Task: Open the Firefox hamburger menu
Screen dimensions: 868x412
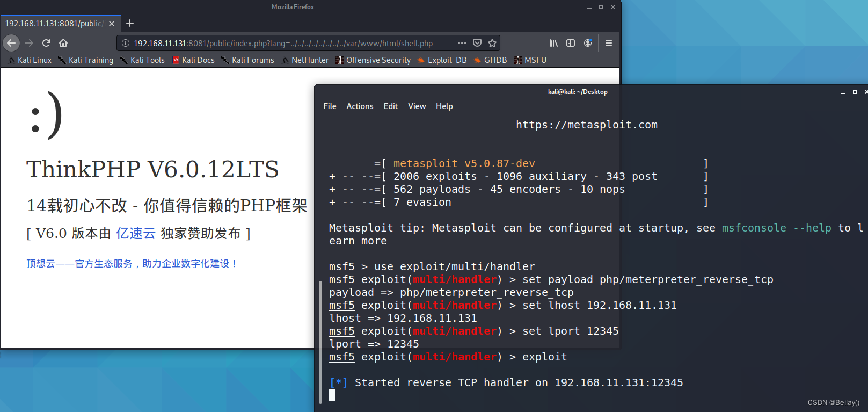Action: click(x=609, y=43)
